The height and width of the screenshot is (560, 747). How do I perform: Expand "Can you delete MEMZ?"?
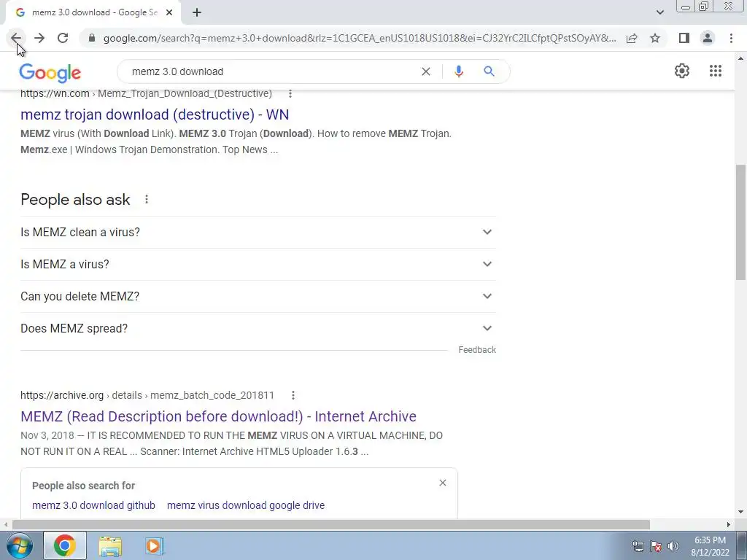click(258, 296)
